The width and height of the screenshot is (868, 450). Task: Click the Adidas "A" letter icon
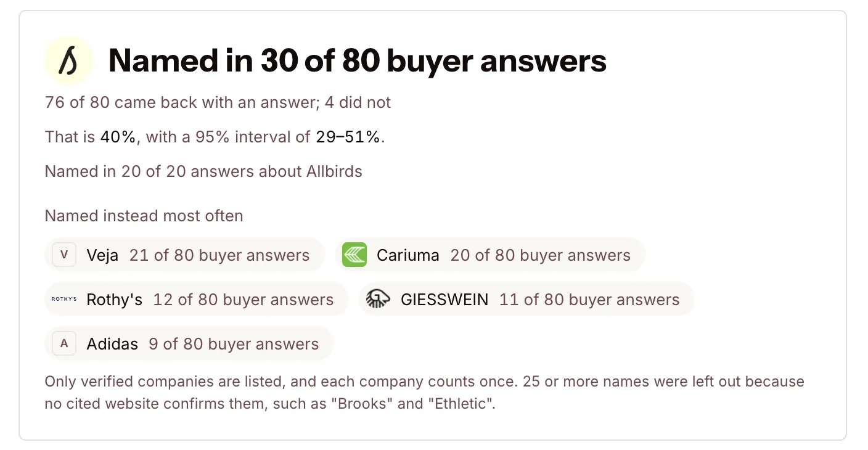tap(64, 343)
